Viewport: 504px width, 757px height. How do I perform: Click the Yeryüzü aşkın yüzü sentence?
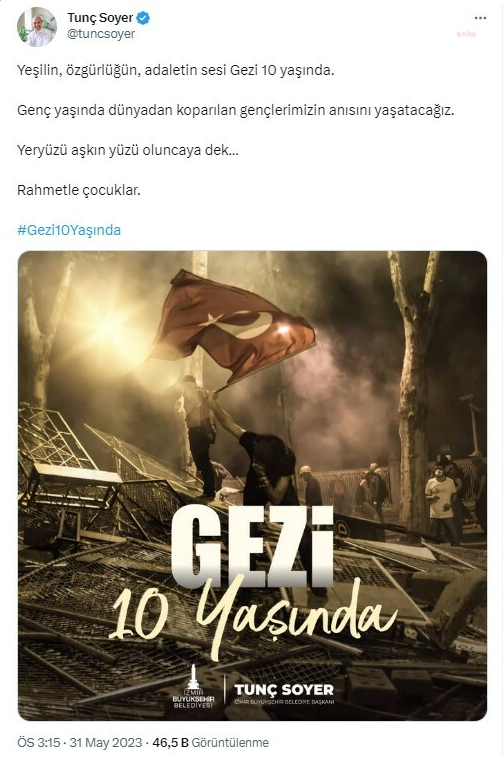tap(128, 150)
